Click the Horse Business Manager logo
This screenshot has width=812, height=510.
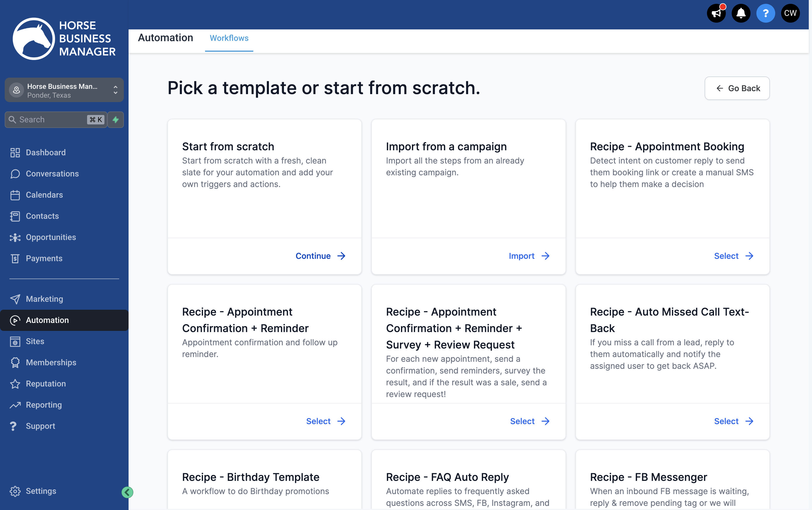point(64,39)
